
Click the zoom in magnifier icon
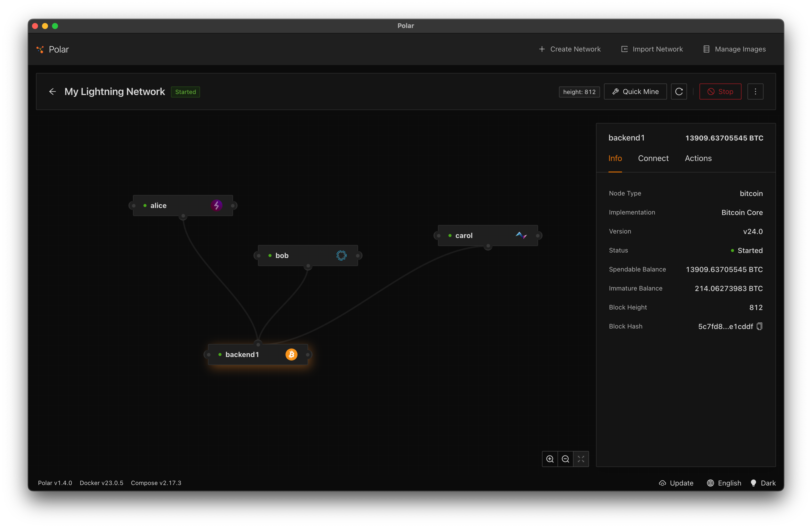pyautogui.click(x=550, y=459)
